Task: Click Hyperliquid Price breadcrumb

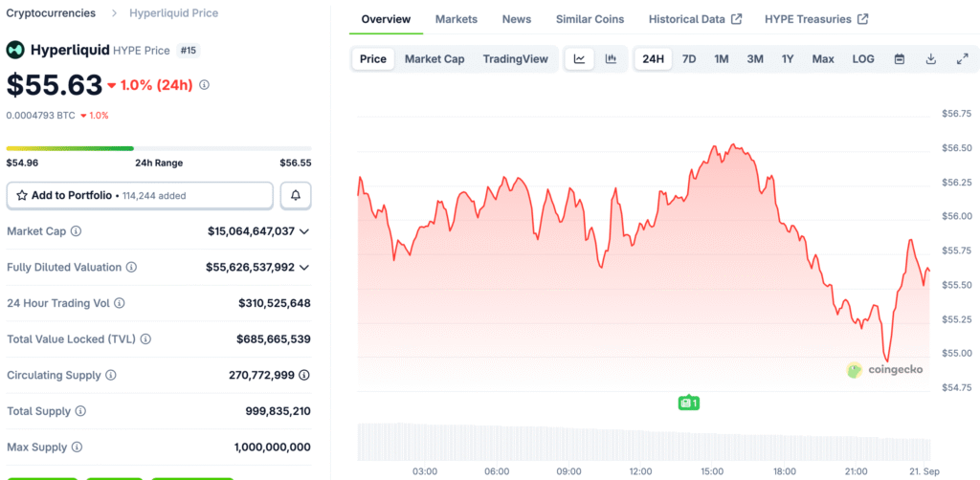Action: (x=174, y=13)
